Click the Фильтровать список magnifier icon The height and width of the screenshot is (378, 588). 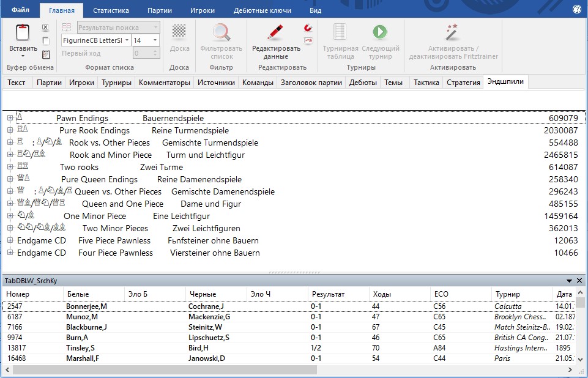[221, 32]
